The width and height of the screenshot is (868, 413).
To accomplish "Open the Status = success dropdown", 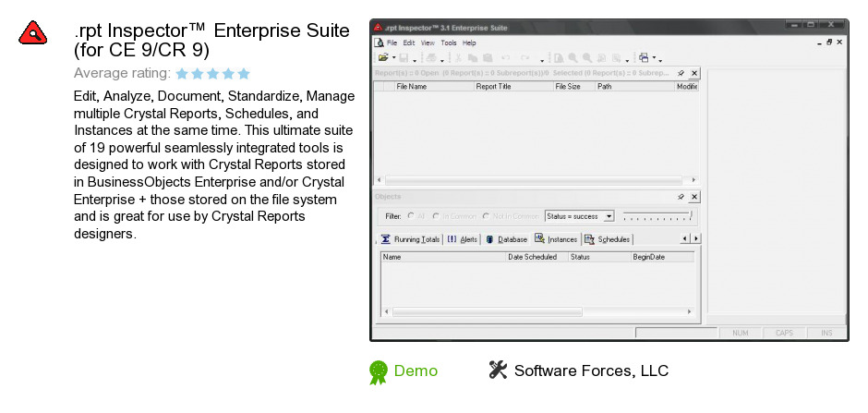I will [609, 216].
